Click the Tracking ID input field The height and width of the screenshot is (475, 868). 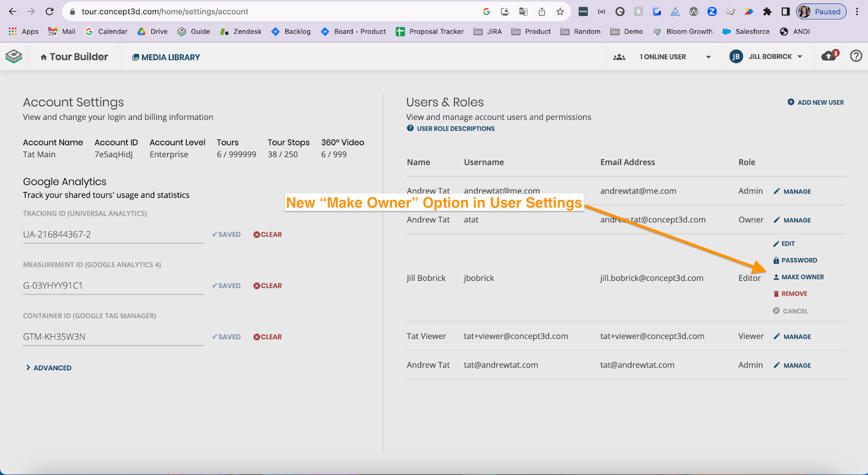click(113, 235)
